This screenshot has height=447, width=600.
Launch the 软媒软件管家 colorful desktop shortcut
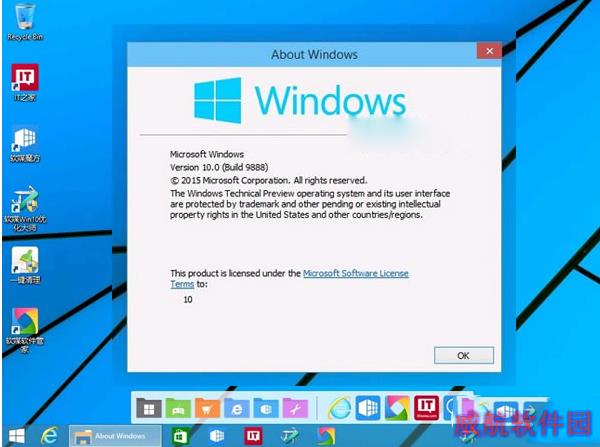[x=25, y=330]
